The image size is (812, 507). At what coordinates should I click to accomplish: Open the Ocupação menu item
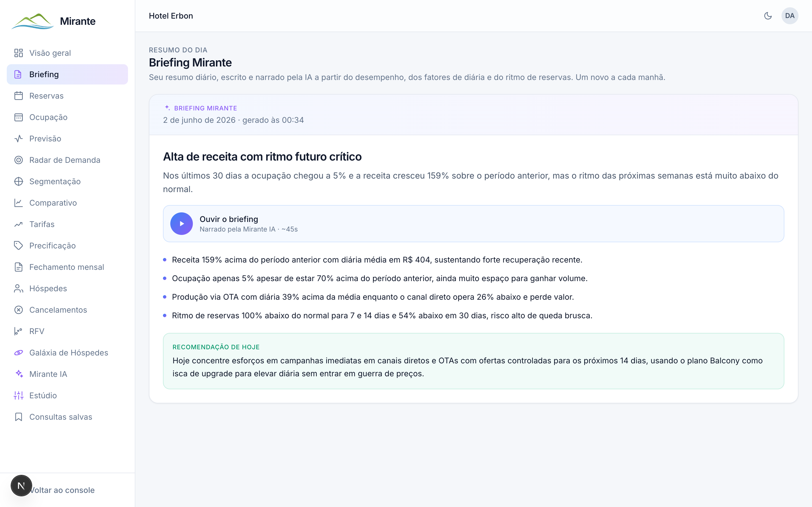pos(67,117)
